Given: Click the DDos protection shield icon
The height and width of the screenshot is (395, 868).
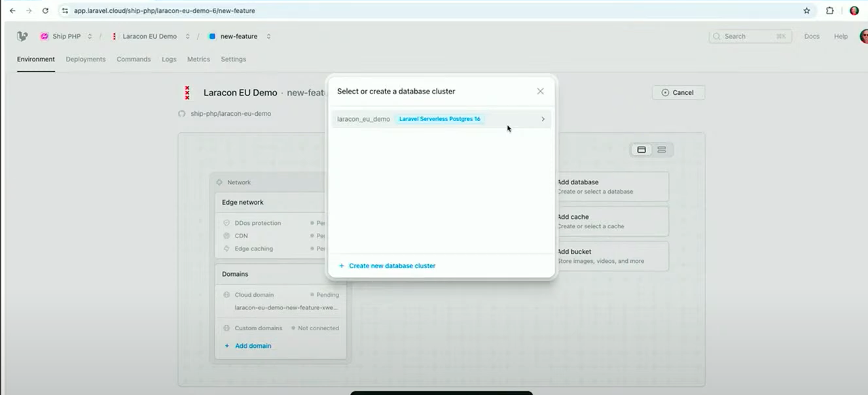Looking at the screenshot, I should click(227, 223).
